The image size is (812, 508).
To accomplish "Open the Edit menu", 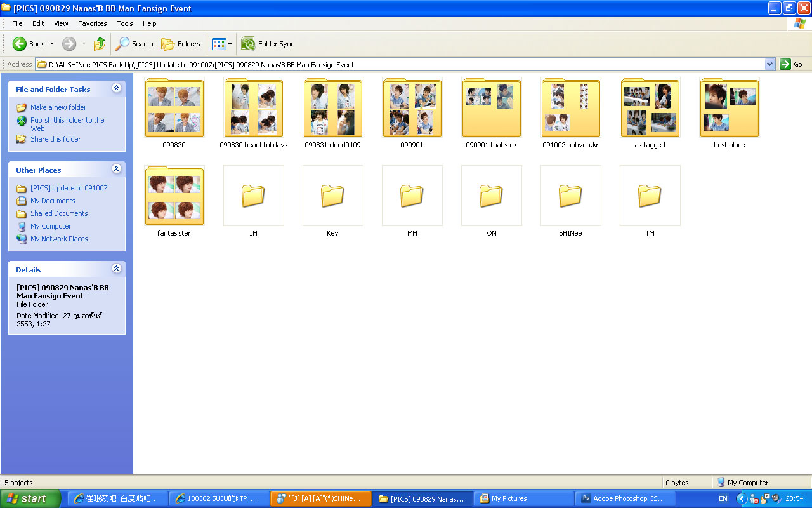I will [x=38, y=23].
